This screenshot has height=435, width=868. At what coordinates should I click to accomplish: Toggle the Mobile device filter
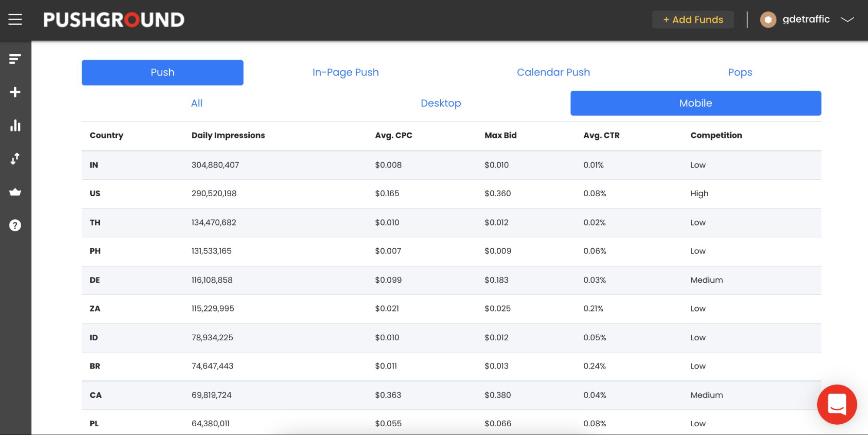tap(695, 103)
